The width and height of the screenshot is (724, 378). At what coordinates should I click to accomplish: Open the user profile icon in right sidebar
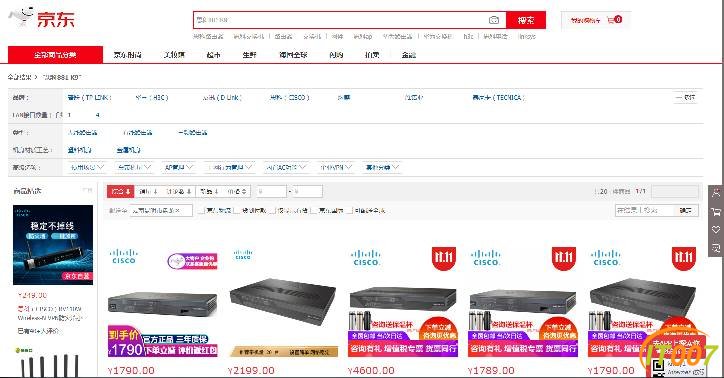click(x=716, y=193)
